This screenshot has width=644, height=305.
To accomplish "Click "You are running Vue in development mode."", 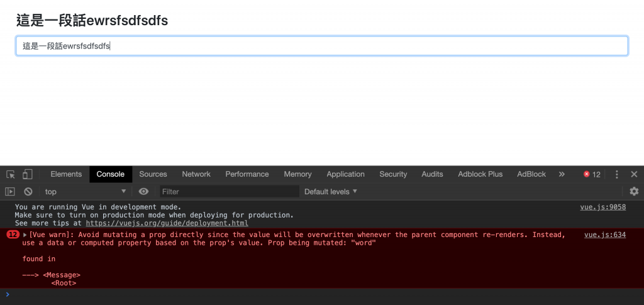I will [97, 207].
